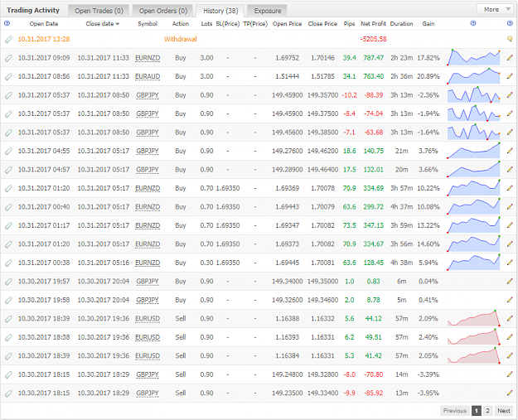The height and width of the screenshot is (420, 518).
Task: Click paperclip icon for GBPJPY -88.39 trade
Action: coord(8,95)
